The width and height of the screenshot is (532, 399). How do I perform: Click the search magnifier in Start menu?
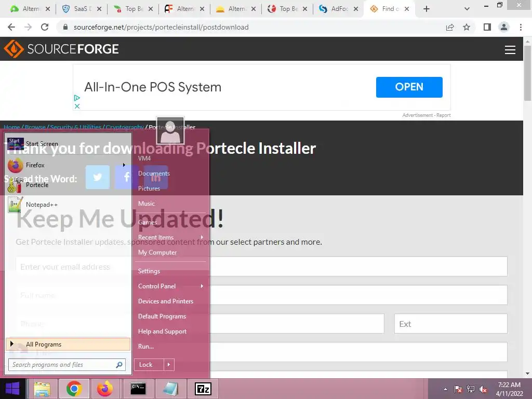pos(119,365)
